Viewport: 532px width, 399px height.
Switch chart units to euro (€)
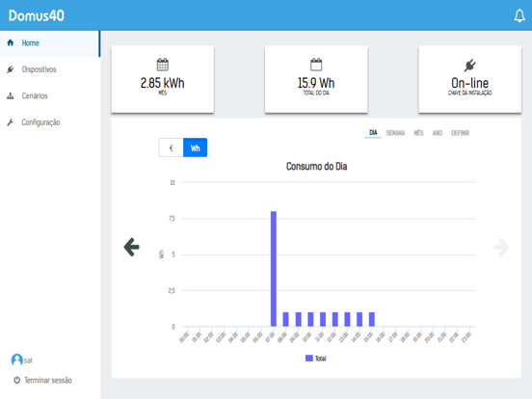point(172,147)
